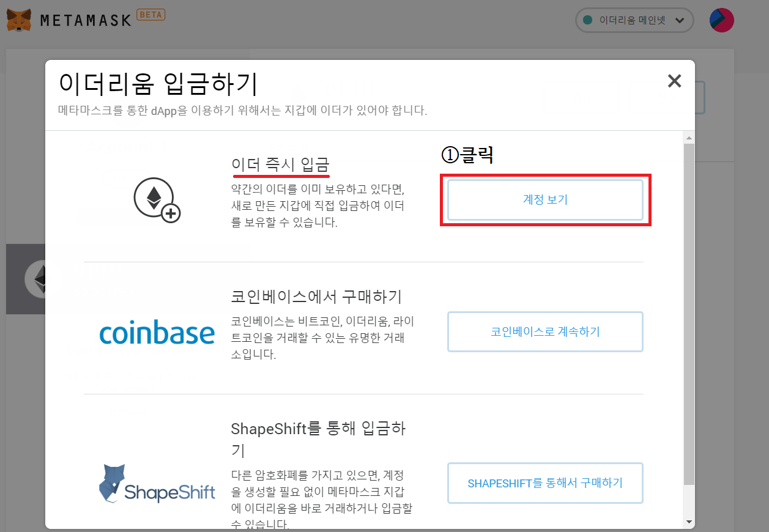Click the 계정 보기 button
This screenshot has height=532, width=769.
click(545, 199)
